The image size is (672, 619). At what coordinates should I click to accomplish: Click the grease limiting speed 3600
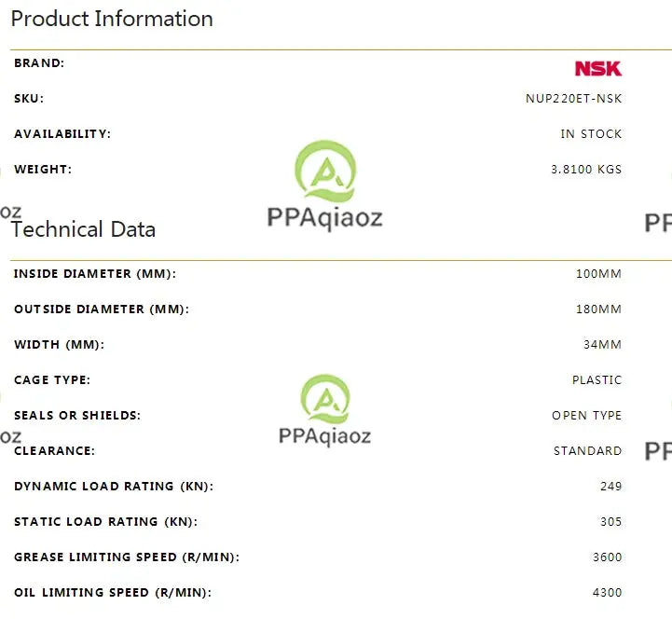click(x=607, y=557)
